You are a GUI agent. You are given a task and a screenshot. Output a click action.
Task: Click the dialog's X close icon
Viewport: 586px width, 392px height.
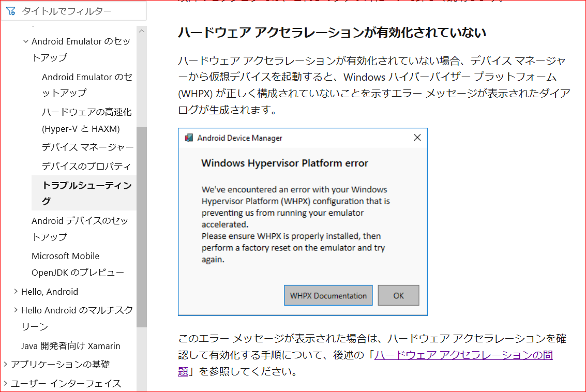tap(417, 138)
